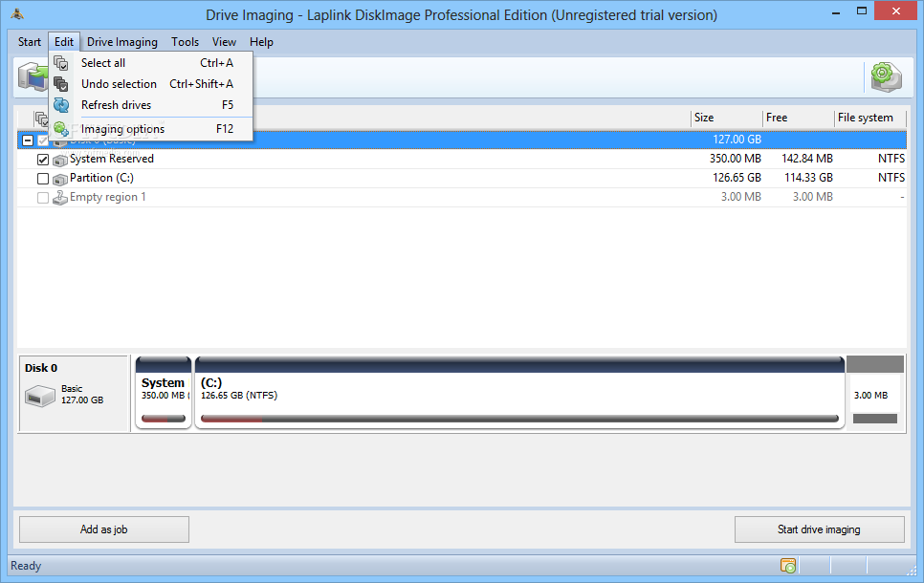Image resolution: width=924 pixels, height=583 pixels.
Task: Click the Start drive imaging button
Action: point(819,529)
